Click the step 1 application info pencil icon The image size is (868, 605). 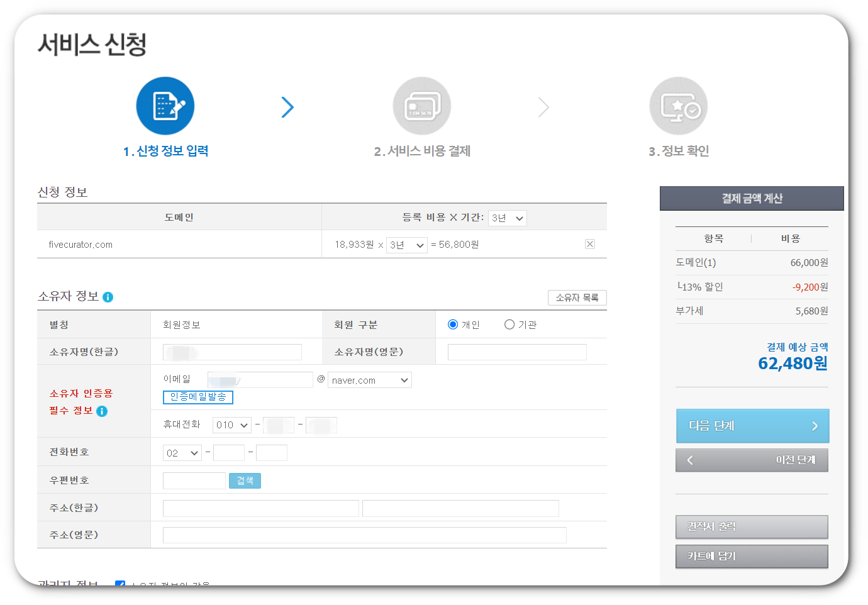165,106
